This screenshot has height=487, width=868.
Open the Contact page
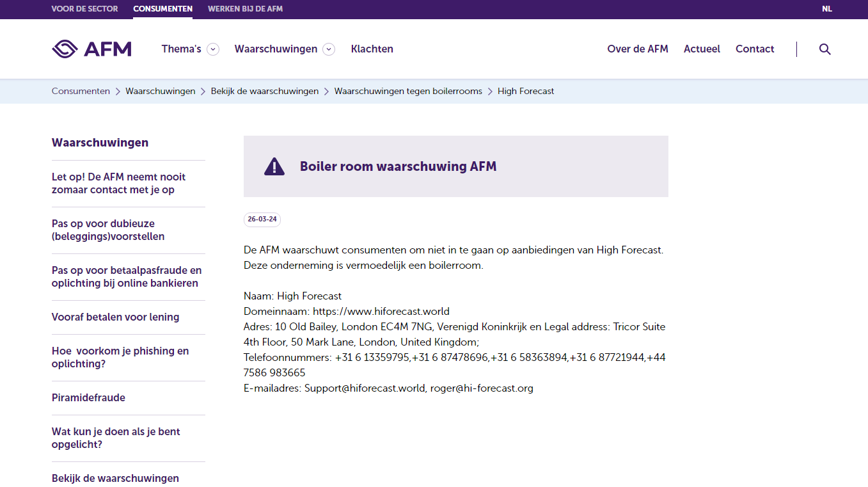pyautogui.click(x=755, y=49)
